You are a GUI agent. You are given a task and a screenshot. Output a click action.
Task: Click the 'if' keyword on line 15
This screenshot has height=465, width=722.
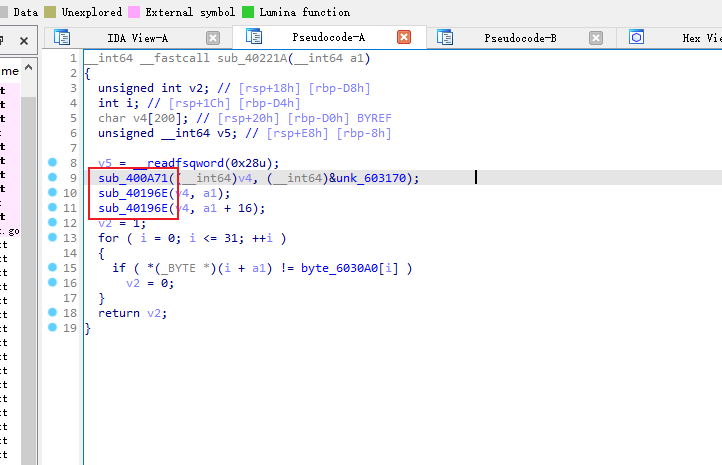click(119, 268)
